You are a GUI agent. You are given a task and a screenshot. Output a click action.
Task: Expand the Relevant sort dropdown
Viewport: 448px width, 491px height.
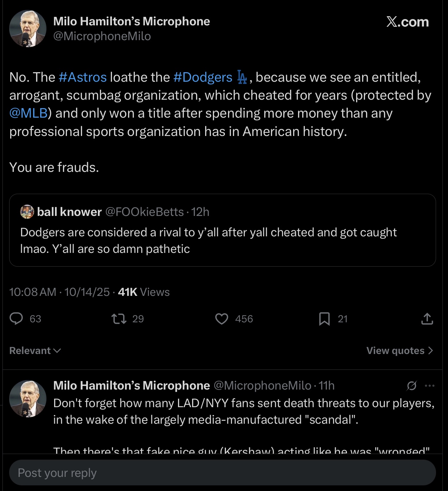coord(35,350)
